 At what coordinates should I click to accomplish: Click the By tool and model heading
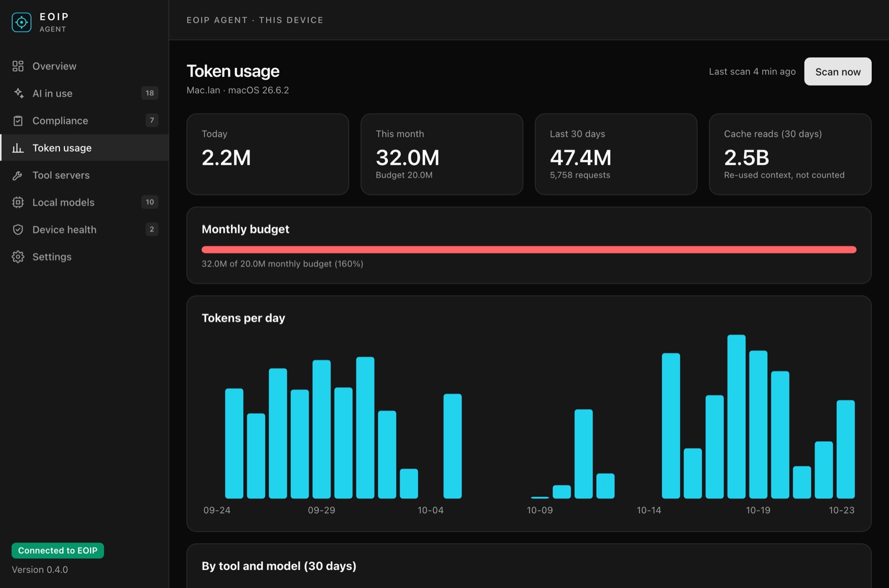tap(279, 566)
